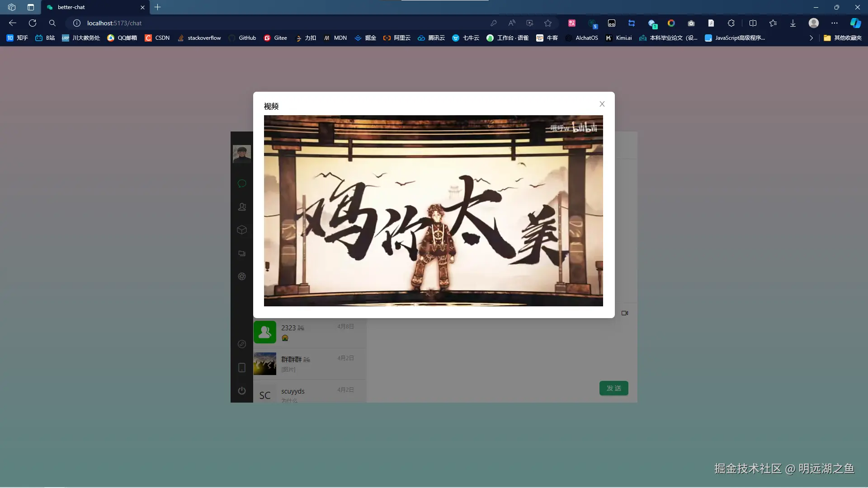This screenshot has height=488, width=868.
Task: Open the 群群群 group chat
Action: pos(309,364)
